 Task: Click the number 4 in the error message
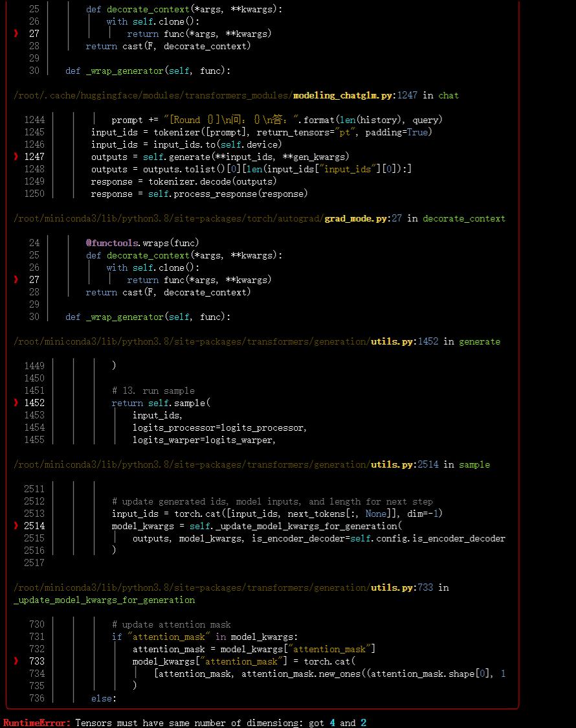point(332,722)
